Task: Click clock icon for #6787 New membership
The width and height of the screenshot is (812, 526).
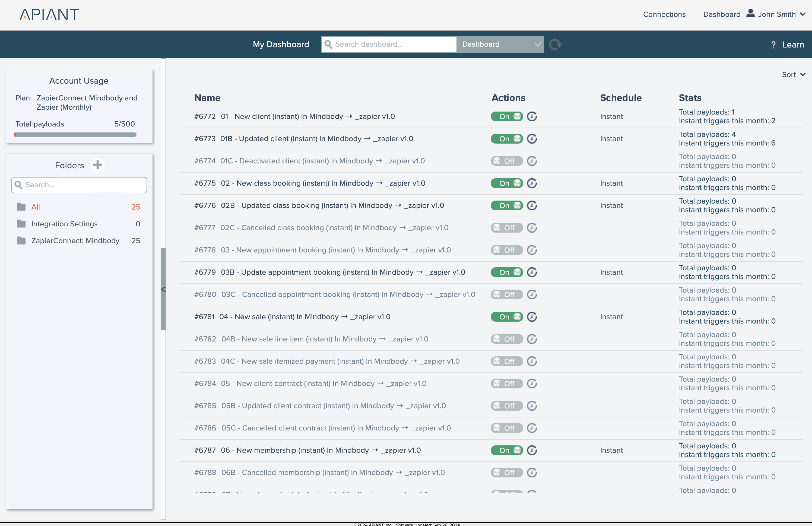Action: pos(532,450)
